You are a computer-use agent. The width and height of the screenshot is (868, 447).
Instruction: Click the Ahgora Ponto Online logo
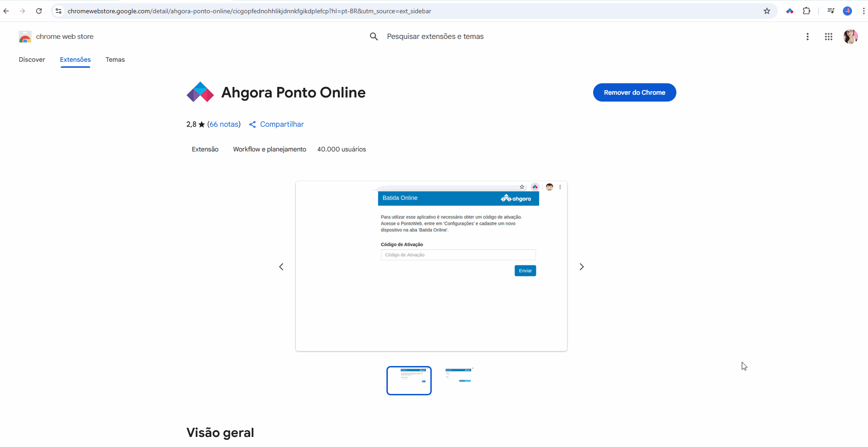(x=200, y=92)
